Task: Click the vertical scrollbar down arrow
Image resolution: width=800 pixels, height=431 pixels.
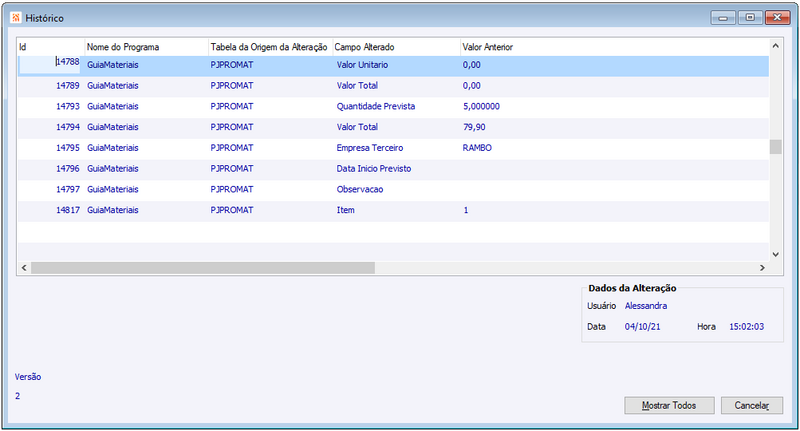Action: click(776, 254)
